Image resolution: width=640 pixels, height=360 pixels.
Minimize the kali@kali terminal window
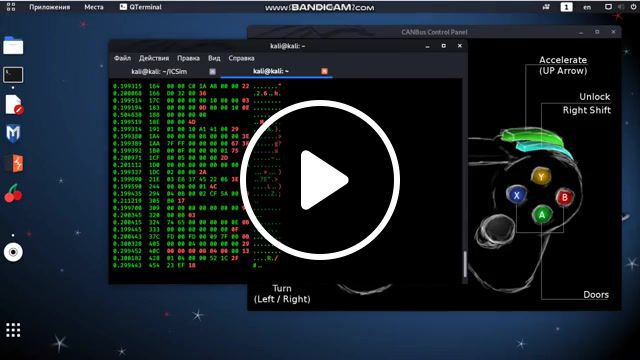(x=427, y=46)
